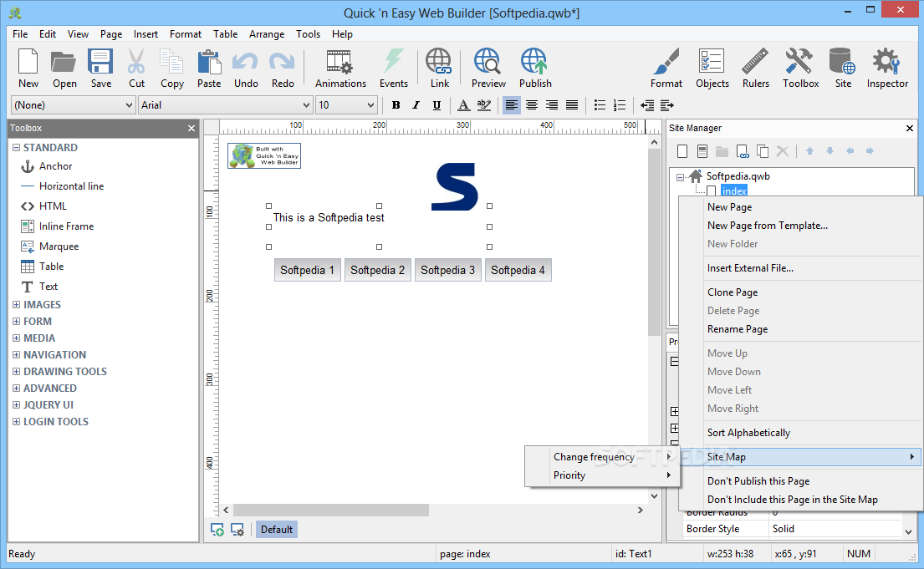Expand the NAVIGATION toolbox section
Screen dimensions: 924x569
click(17, 354)
